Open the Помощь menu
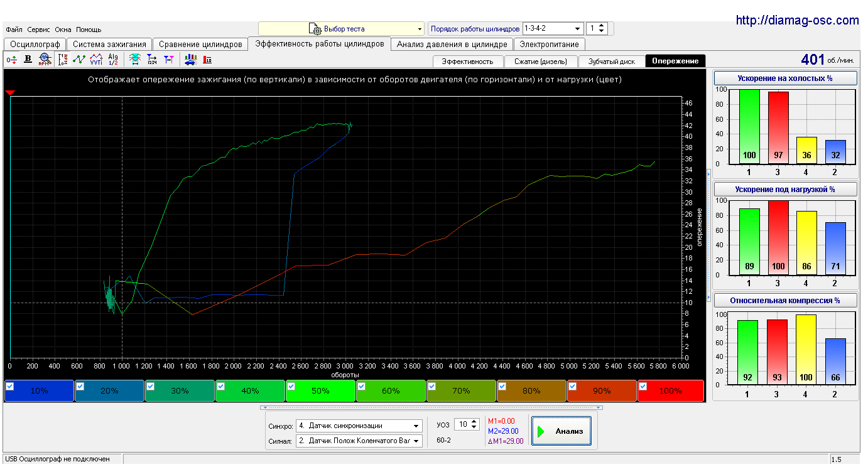This screenshot has width=868, height=467. click(x=89, y=30)
